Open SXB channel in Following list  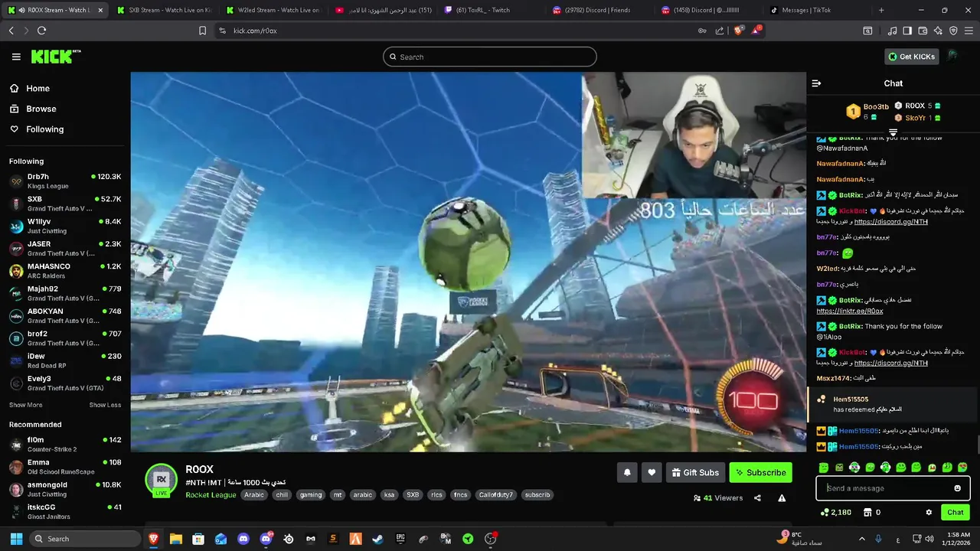click(x=65, y=204)
